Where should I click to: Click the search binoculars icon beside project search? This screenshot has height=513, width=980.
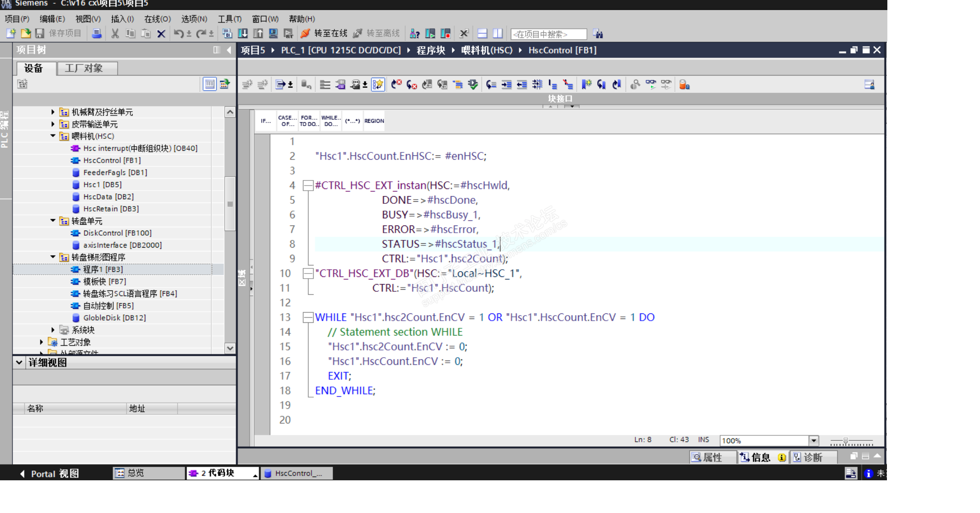click(x=598, y=34)
